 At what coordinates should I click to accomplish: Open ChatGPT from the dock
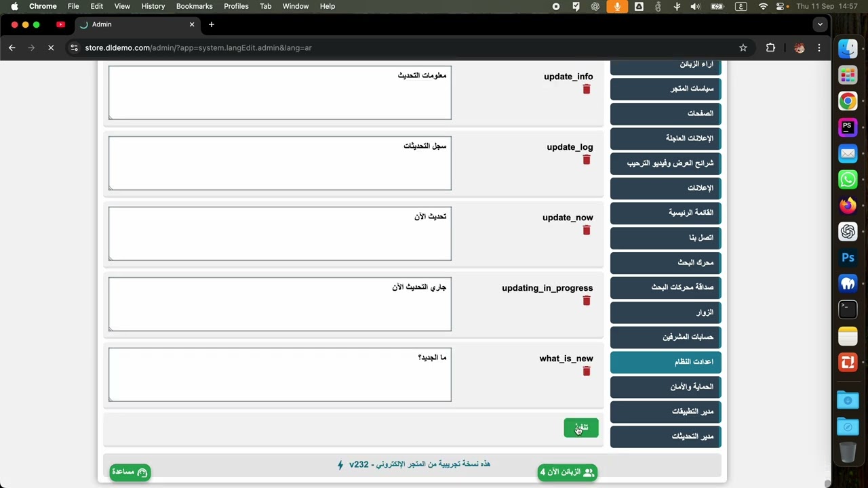click(848, 231)
